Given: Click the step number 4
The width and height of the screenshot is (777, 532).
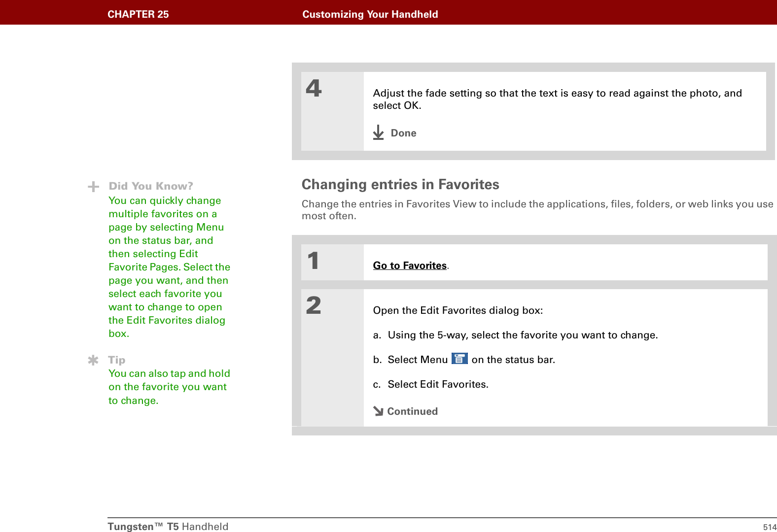Looking at the screenshot, I should point(314,88).
